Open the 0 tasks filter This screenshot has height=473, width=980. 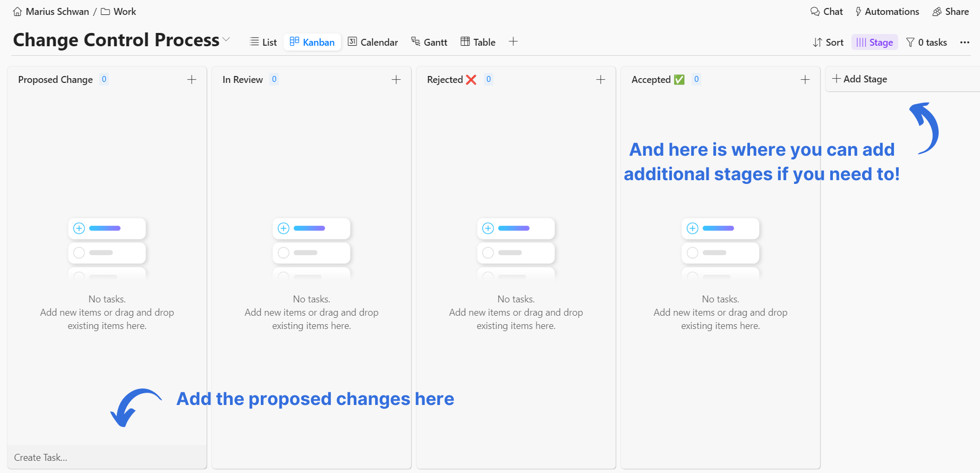pyautogui.click(x=926, y=43)
